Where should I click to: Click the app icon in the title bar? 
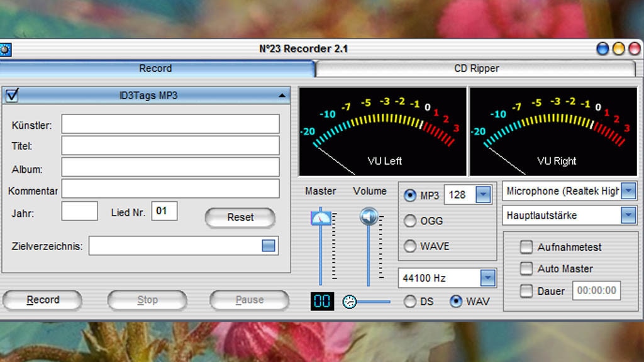pyautogui.click(x=5, y=49)
